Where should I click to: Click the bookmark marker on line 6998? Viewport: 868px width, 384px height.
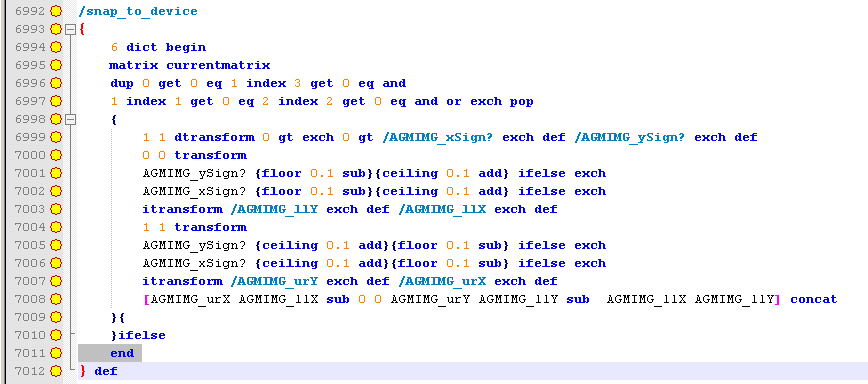(x=56, y=119)
